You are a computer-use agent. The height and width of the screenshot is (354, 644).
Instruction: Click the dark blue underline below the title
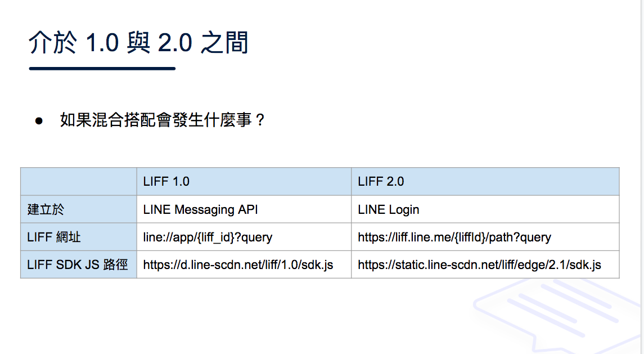click(102, 69)
